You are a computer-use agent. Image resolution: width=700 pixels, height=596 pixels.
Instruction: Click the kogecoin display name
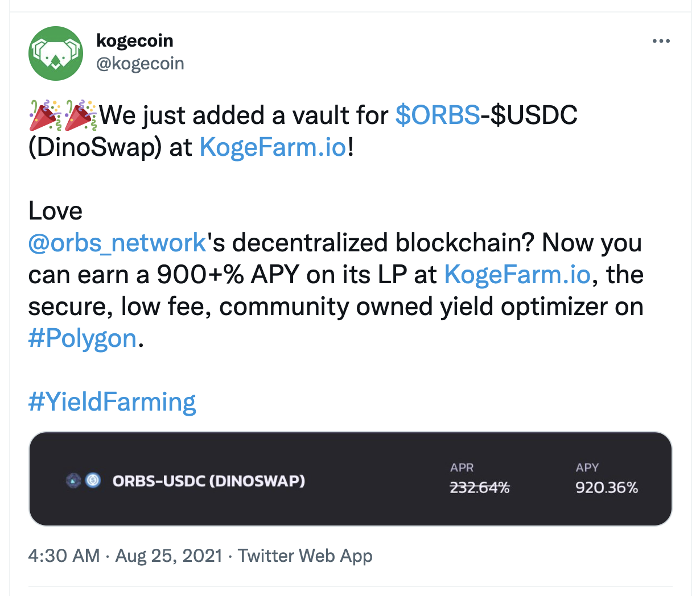click(x=135, y=40)
